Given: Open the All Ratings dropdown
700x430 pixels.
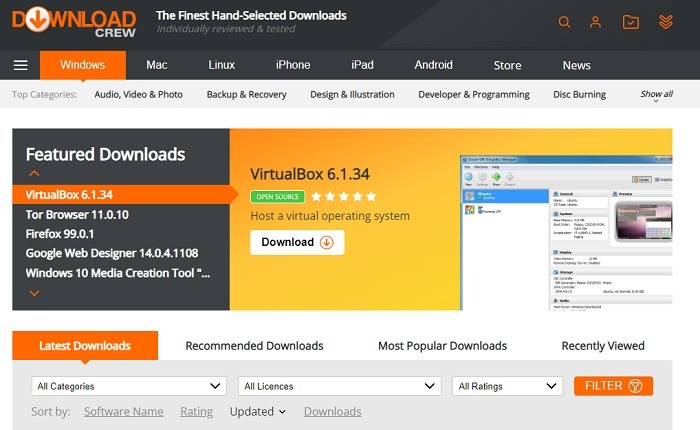Looking at the screenshot, I should click(508, 386).
